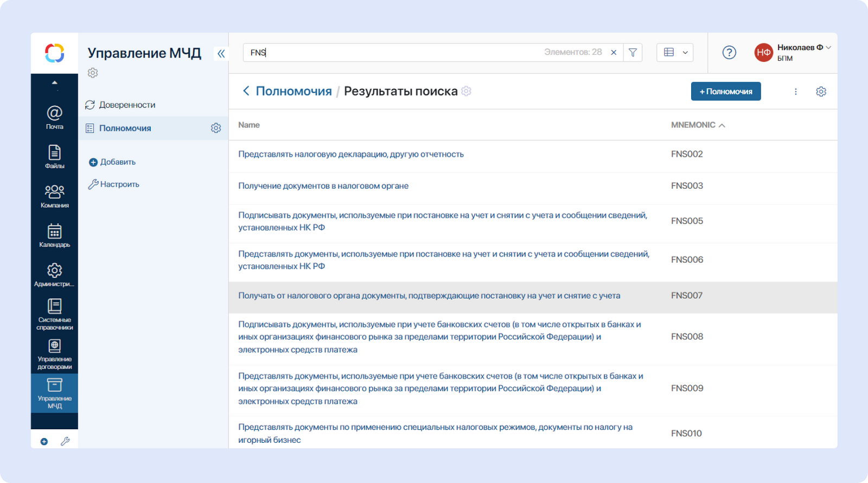Screen dimensions: 868x483
Task: Open the help question mark
Action: 729,53
